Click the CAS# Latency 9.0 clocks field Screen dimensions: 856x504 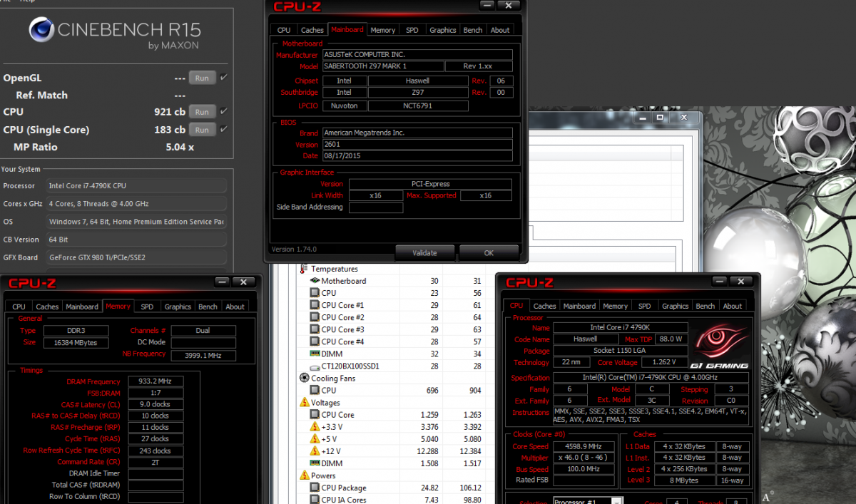coord(156,404)
